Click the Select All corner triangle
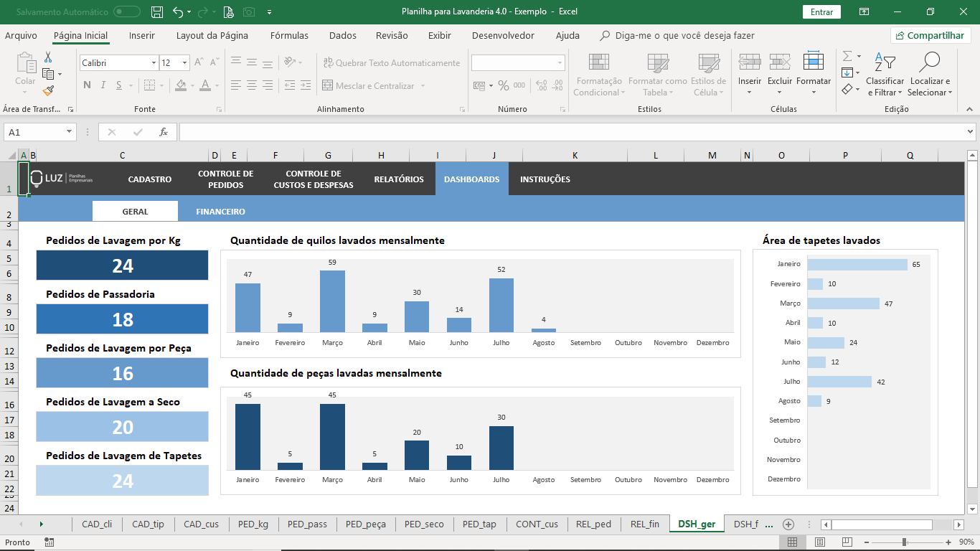980x551 pixels. pyautogui.click(x=11, y=156)
